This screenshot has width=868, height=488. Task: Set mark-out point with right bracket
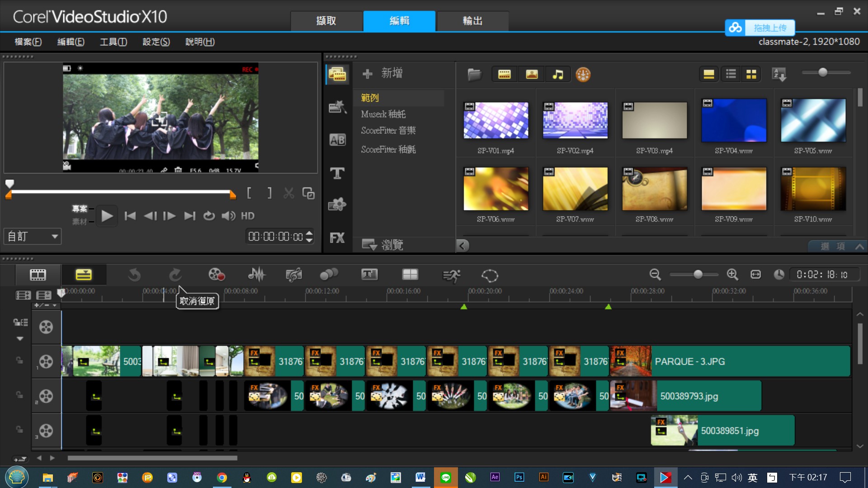point(269,193)
